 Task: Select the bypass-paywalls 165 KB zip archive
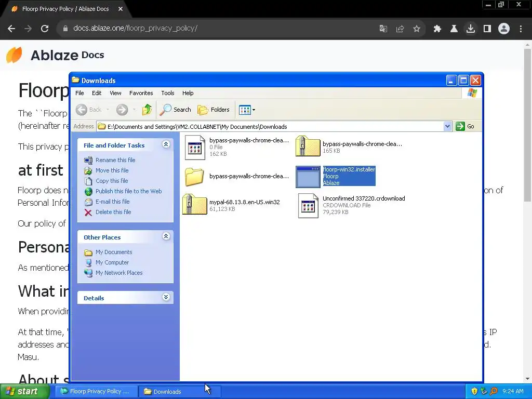(x=349, y=147)
